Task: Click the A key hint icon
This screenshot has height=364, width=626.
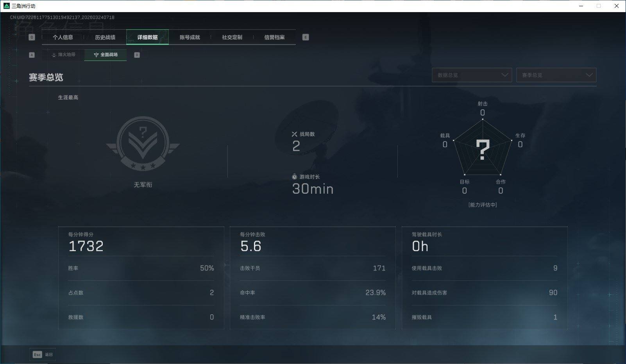Action: (32, 55)
